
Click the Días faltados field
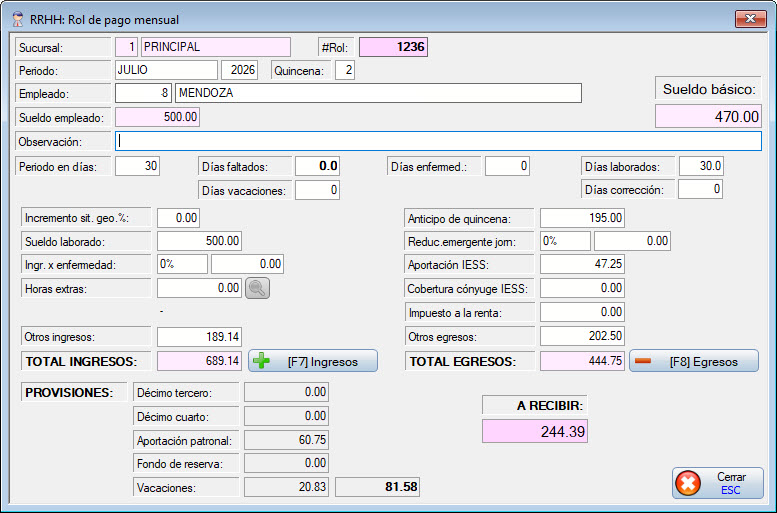coord(317,166)
